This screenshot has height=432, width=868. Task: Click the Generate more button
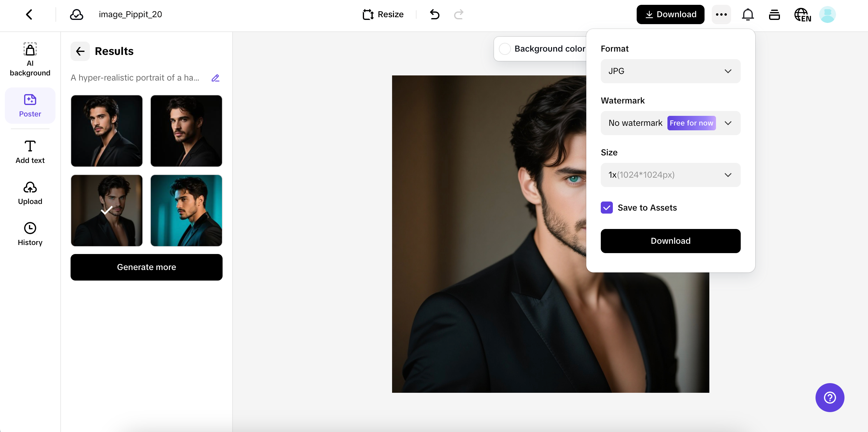[x=146, y=267]
